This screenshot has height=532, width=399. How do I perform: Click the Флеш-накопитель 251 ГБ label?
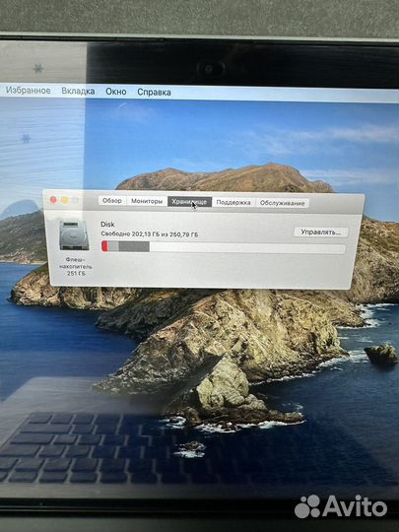click(75, 266)
